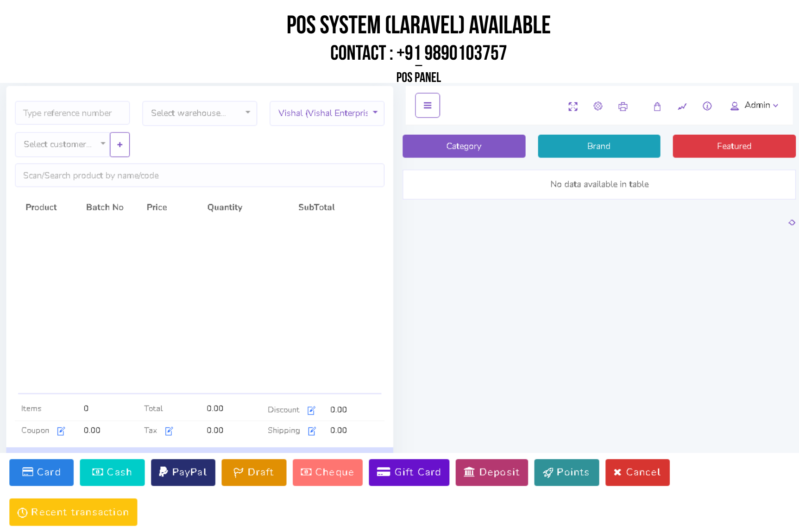The width and height of the screenshot is (799, 532).
Task: Click the shopping bag icon
Action: tap(657, 106)
